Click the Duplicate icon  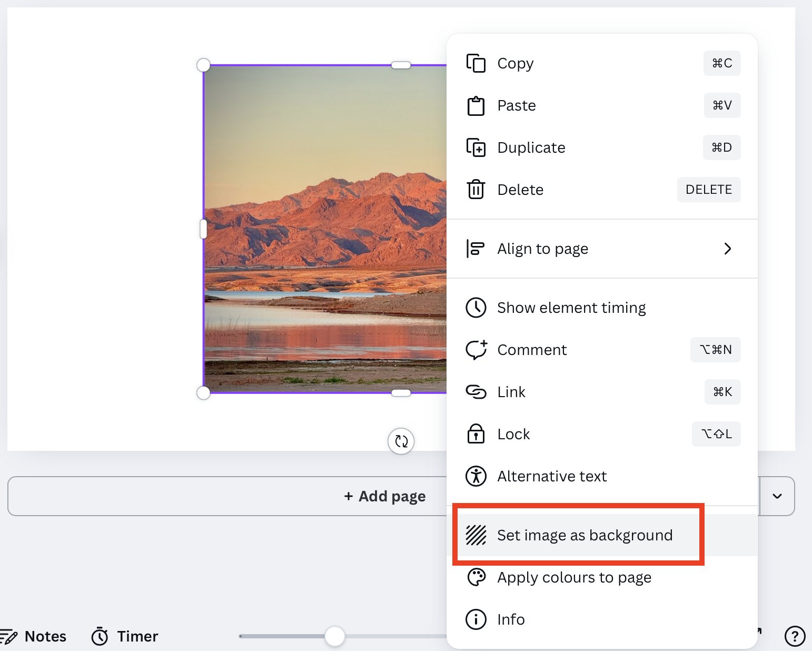click(476, 147)
